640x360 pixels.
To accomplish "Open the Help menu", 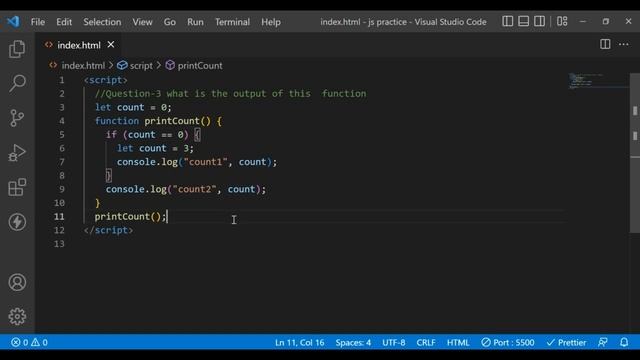I will (x=271, y=22).
